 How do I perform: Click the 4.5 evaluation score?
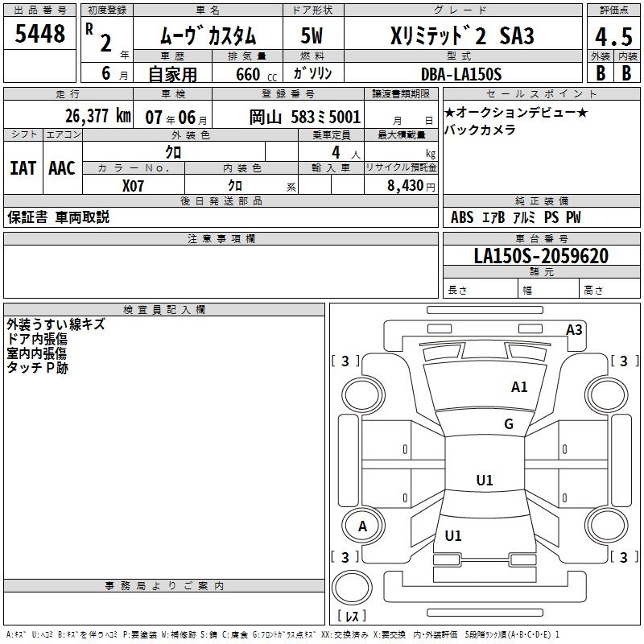tap(613, 36)
